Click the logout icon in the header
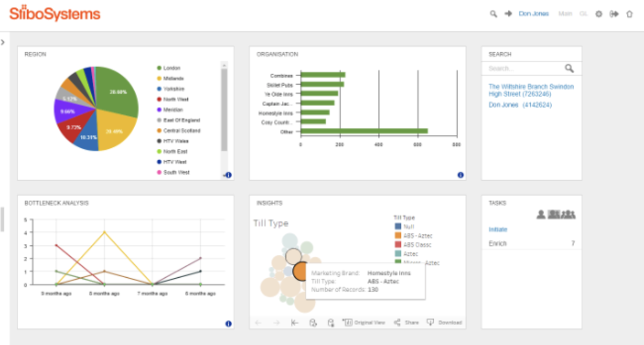644x345 pixels. click(x=614, y=14)
